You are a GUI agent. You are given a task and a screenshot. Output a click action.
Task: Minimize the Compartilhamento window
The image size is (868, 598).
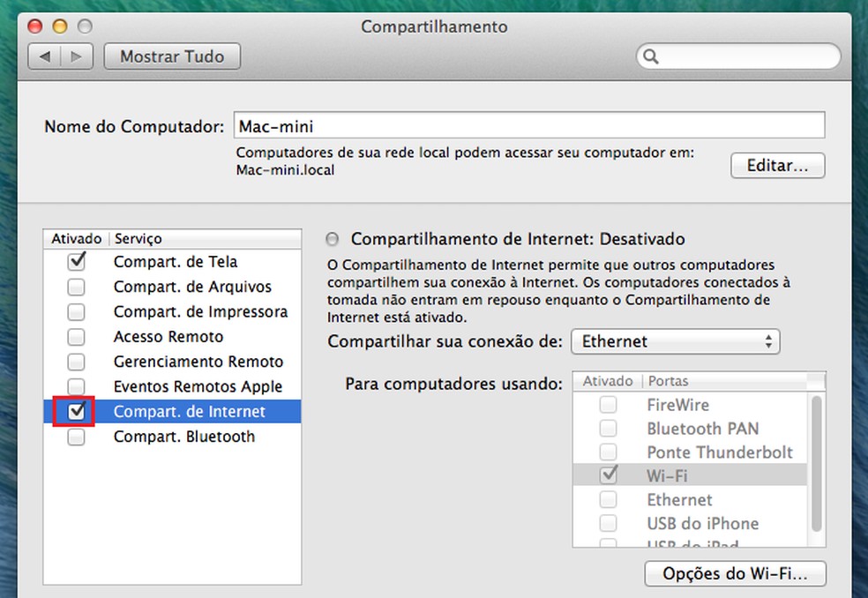pyautogui.click(x=60, y=26)
